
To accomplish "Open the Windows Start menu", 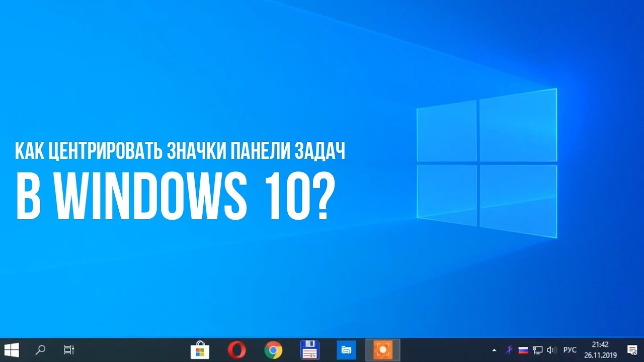I will (x=11, y=350).
